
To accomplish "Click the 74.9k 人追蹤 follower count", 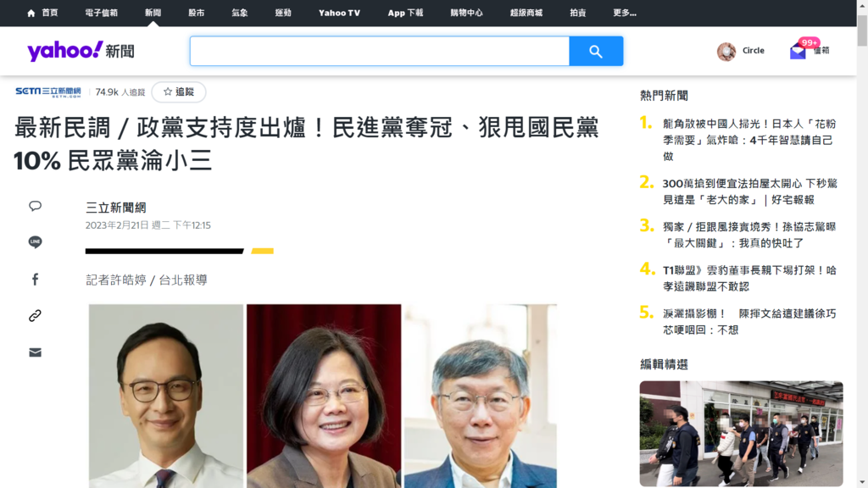I will 120,91.
